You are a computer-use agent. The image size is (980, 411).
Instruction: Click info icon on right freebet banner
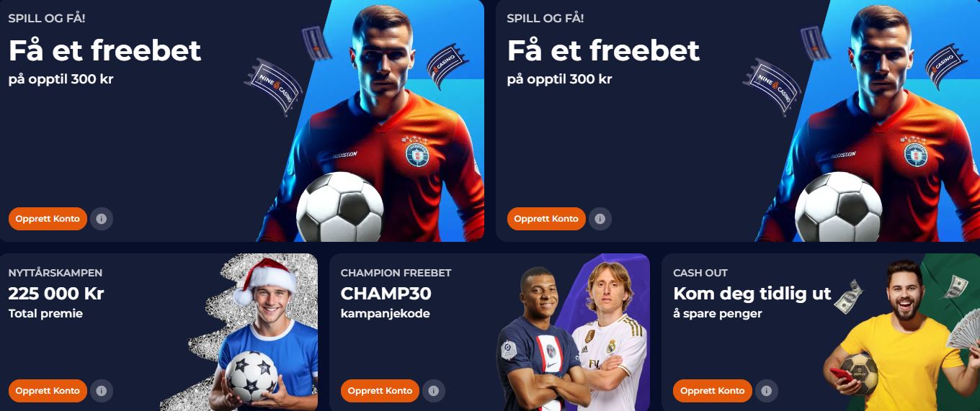(x=600, y=219)
